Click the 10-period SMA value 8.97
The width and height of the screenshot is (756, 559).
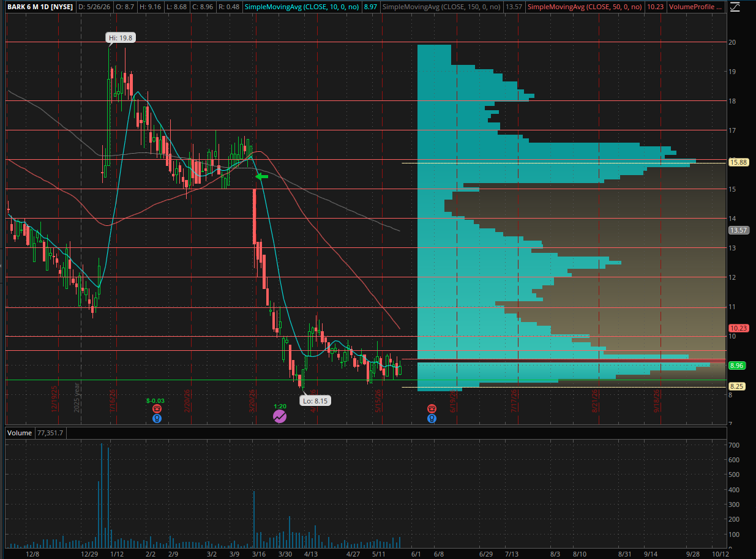370,7
